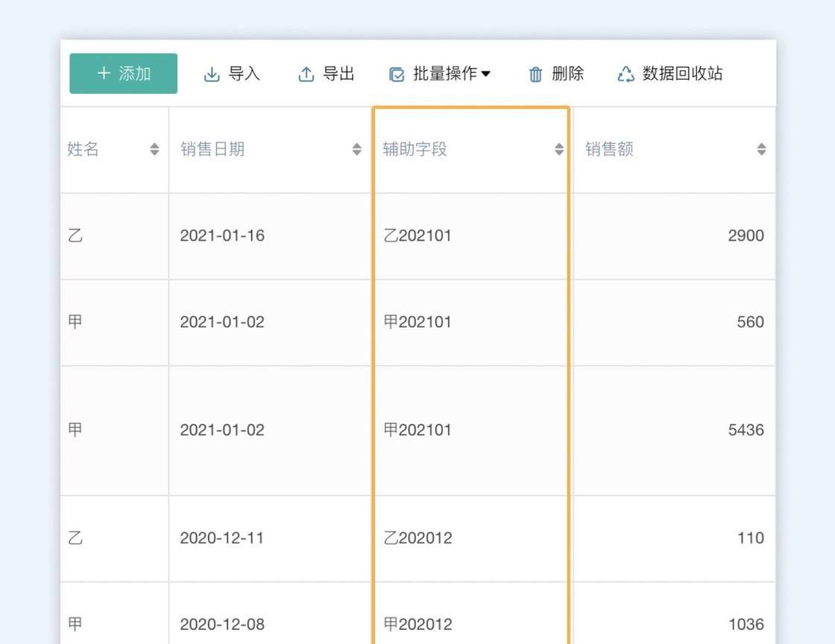This screenshot has width=835, height=644.
Task: Select 甲202101 in the 5436 row
Action: 417,430
